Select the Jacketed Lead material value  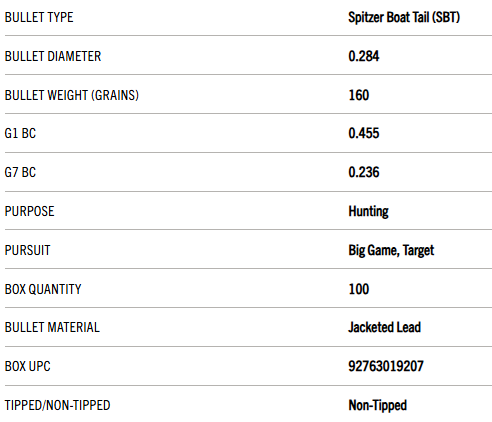(x=385, y=327)
